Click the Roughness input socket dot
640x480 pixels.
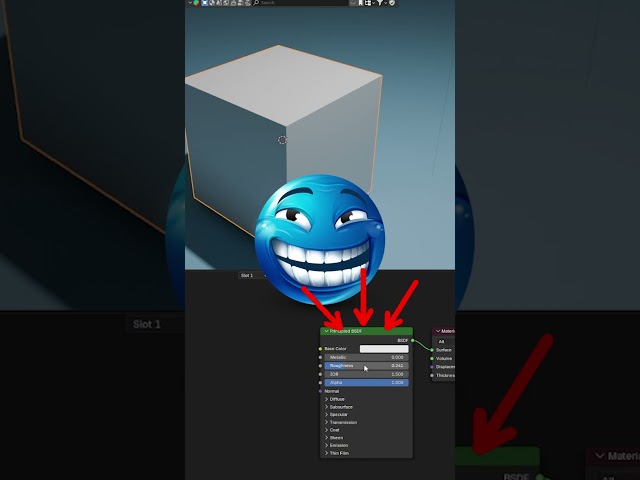(x=320, y=366)
